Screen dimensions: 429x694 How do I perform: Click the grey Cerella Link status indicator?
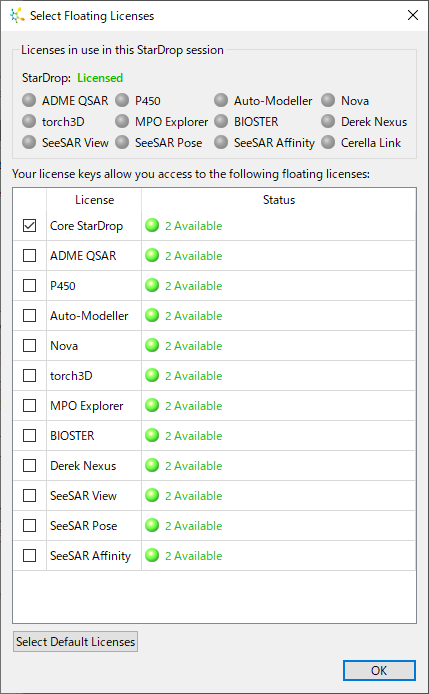(x=328, y=142)
